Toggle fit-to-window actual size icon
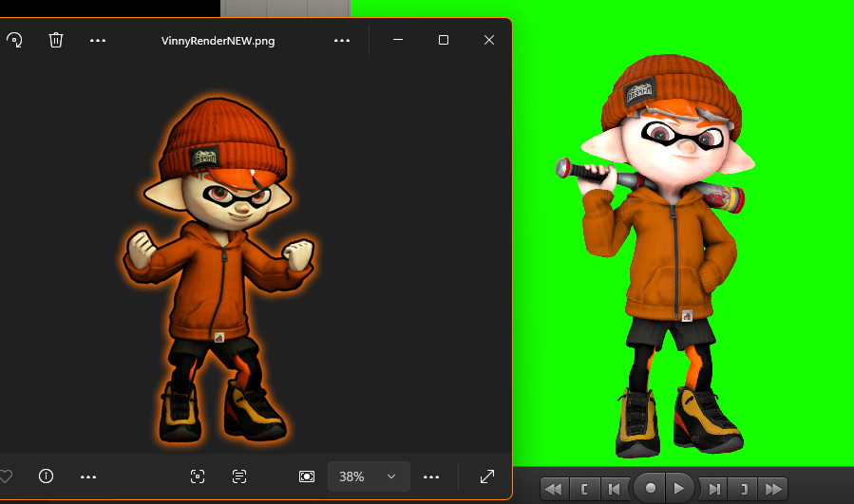Screen dimensions: 854x504 point(307,476)
